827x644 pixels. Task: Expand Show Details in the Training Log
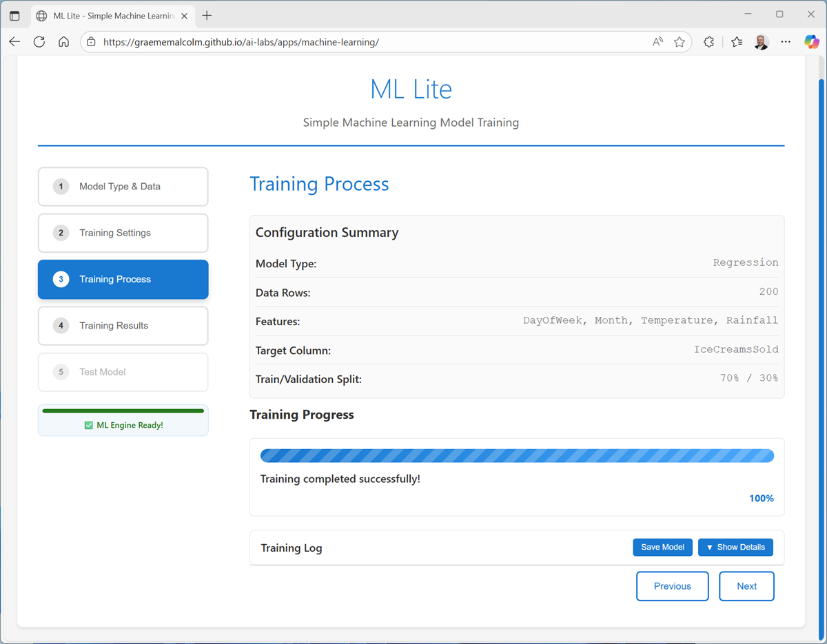(735, 547)
